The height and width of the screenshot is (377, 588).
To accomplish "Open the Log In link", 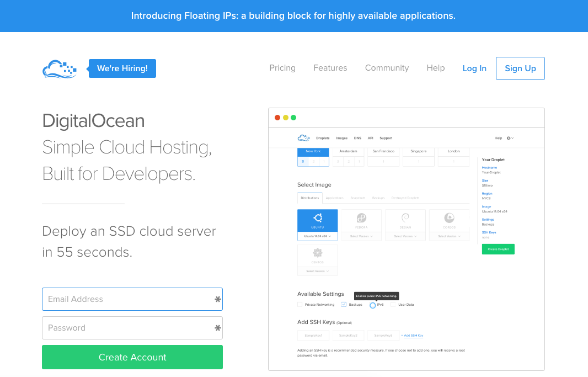I will click(x=474, y=68).
